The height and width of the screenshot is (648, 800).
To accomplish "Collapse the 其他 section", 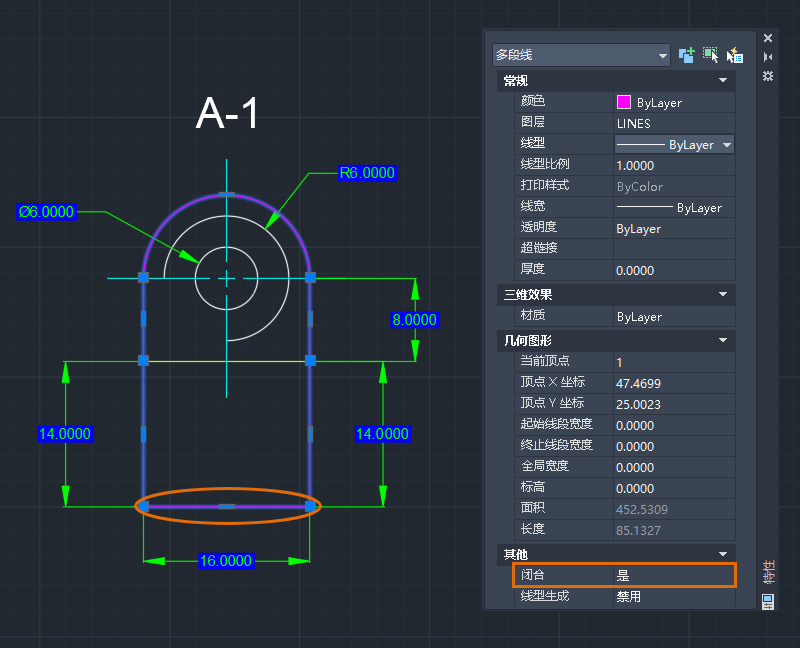I will pyautogui.click(x=722, y=553).
